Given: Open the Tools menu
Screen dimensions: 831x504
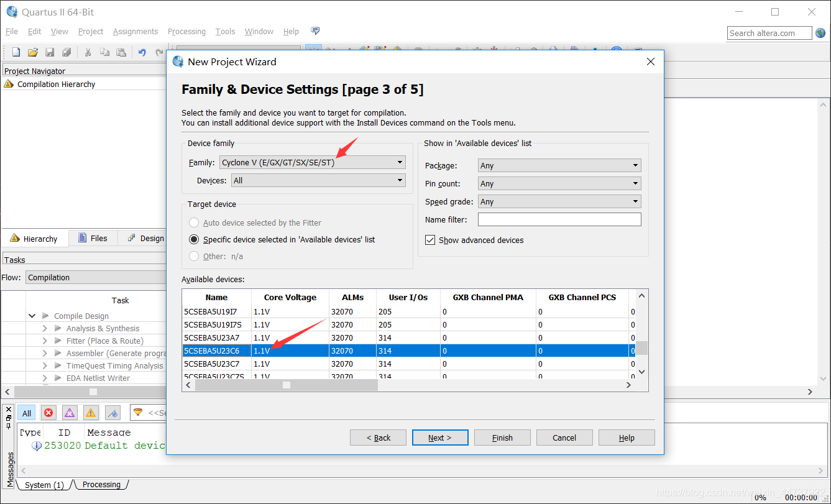Looking at the screenshot, I should coord(225,31).
